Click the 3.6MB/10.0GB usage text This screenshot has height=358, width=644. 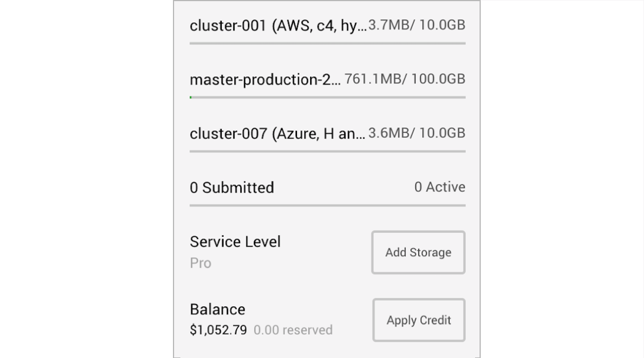click(417, 133)
